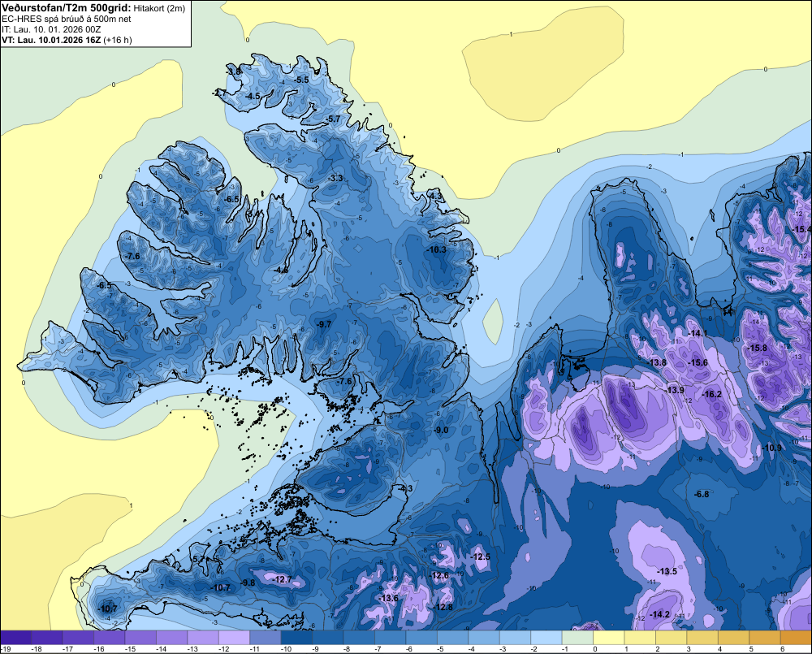Click the -3.8 temperature value

tap(234, 71)
